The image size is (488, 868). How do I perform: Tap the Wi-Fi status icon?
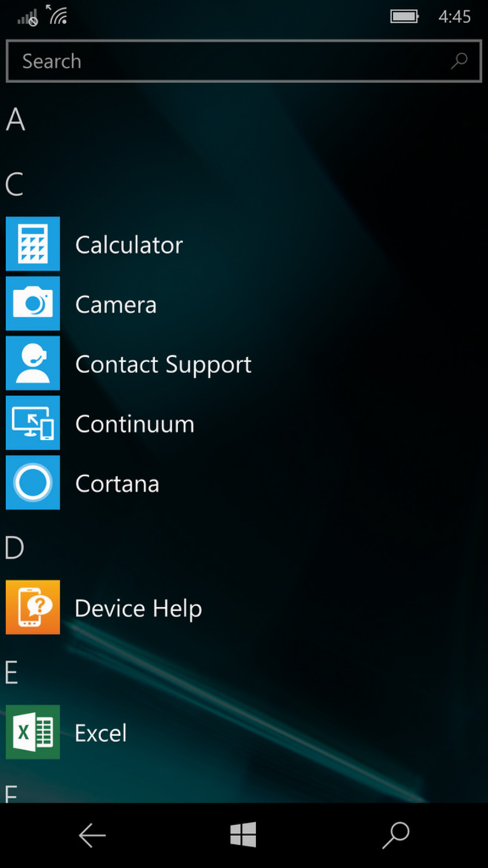[x=56, y=15]
